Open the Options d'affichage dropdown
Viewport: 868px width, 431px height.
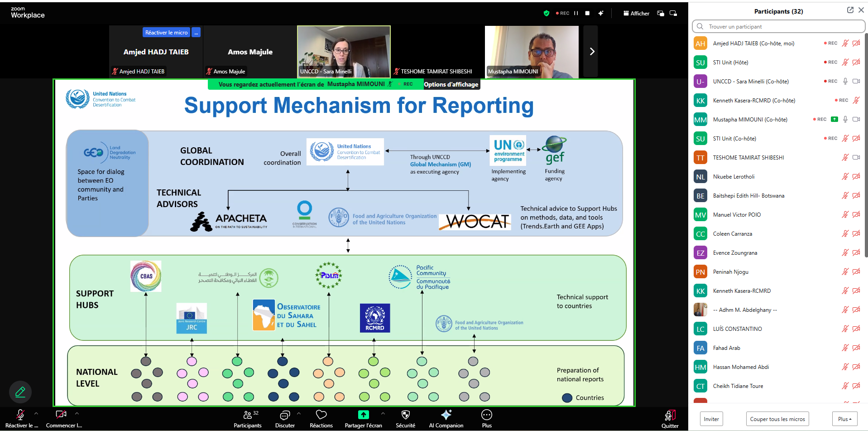pos(451,84)
